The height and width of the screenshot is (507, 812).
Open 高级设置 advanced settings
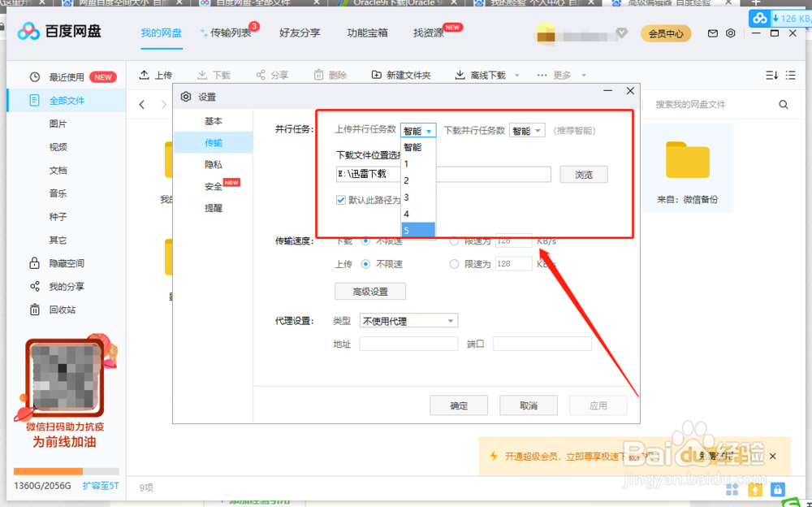[370, 292]
